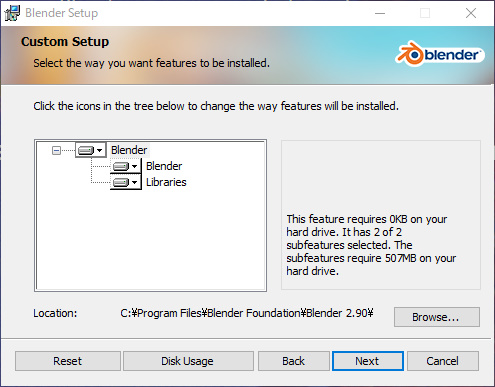Open the Libraries feature install dropdown
The width and height of the screenshot is (495, 387).
pos(126,182)
